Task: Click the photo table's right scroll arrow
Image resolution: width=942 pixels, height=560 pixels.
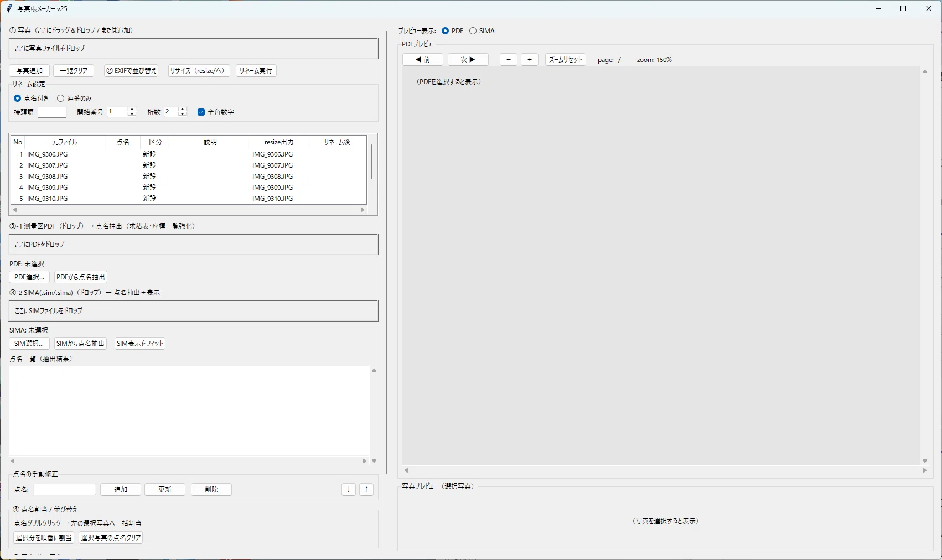Action: point(363,210)
